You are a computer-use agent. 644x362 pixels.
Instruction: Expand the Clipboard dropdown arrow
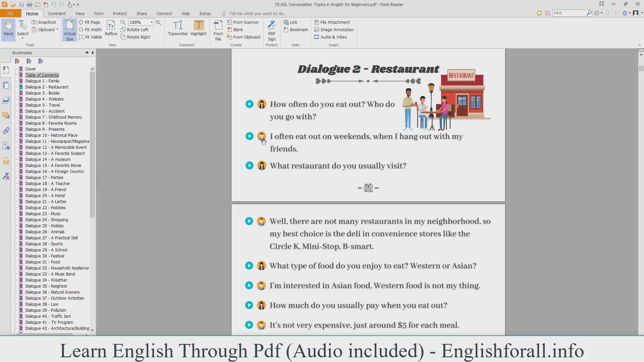point(57,29)
